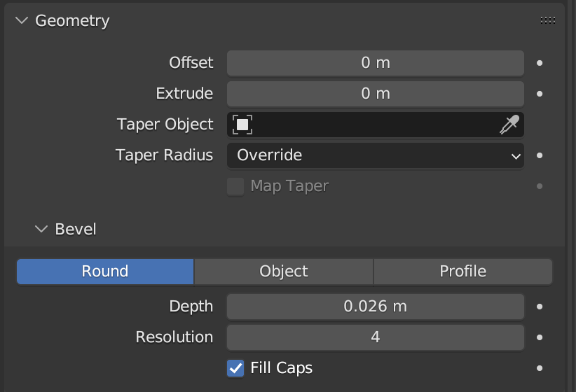Image resolution: width=576 pixels, height=392 pixels.
Task: Collapse the Bevel subpanel
Action: [x=41, y=229]
